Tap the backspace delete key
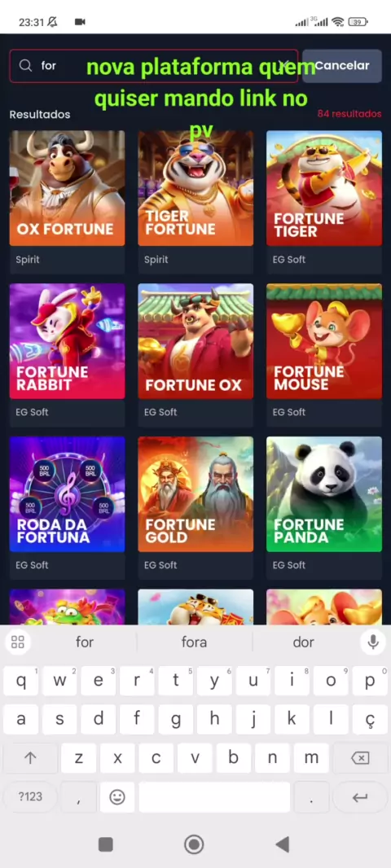This screenshot has height=868, width=391. pos(360,758)
